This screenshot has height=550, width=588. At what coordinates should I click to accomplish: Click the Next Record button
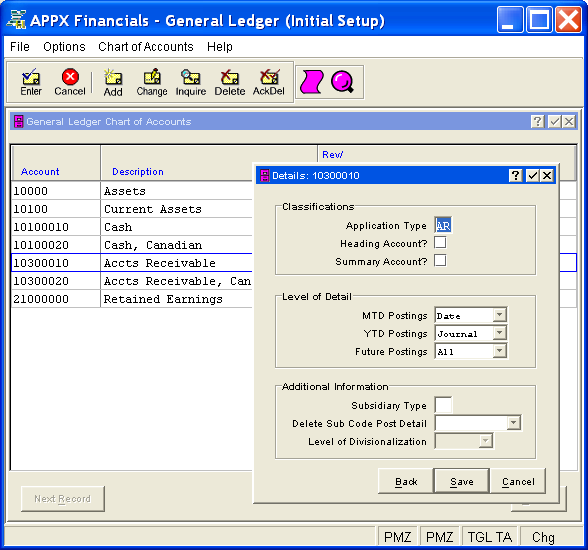tap(63, 499)
